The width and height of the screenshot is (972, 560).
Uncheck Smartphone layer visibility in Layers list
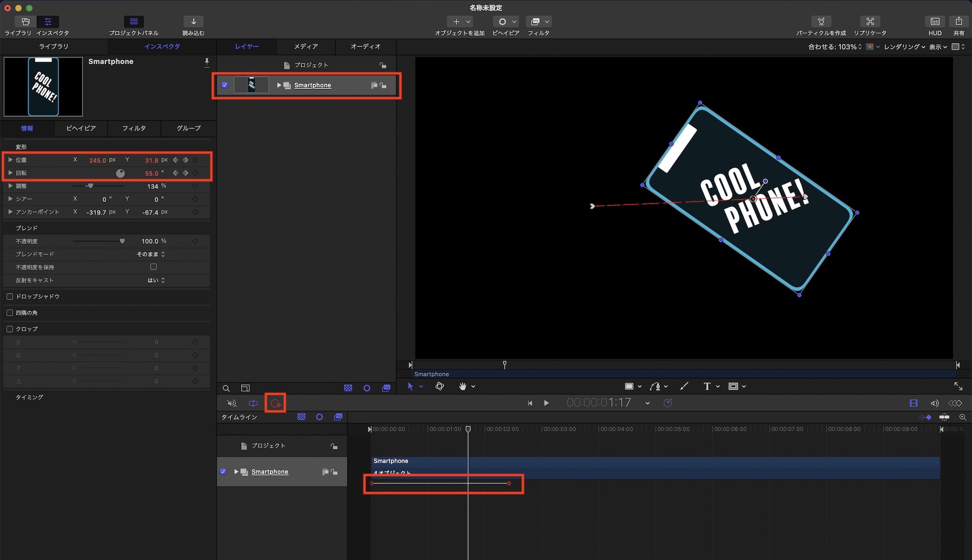[225, 85]
